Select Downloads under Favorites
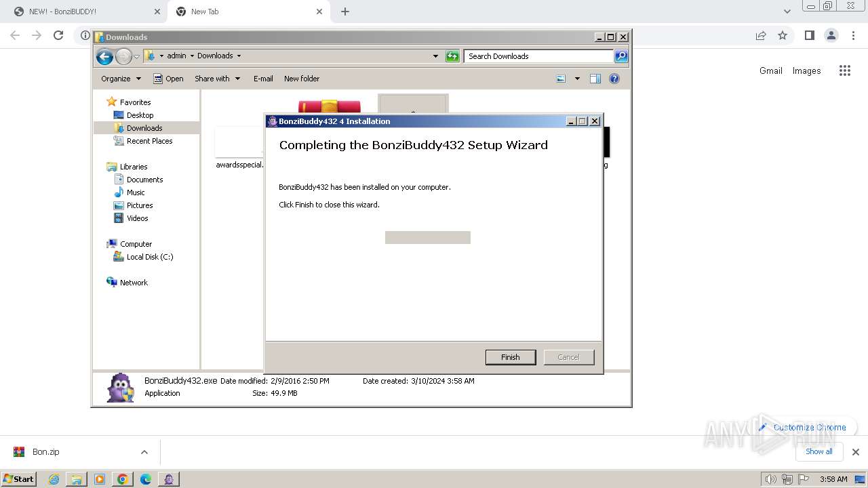This screenshot has height=488, width=868. [x=144, y=128]
